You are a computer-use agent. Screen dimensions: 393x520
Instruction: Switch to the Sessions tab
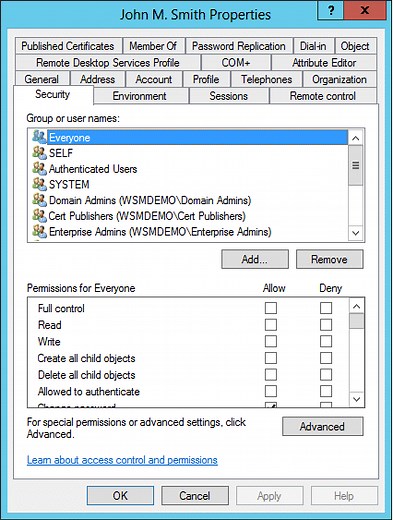click(x=229, y=96)
